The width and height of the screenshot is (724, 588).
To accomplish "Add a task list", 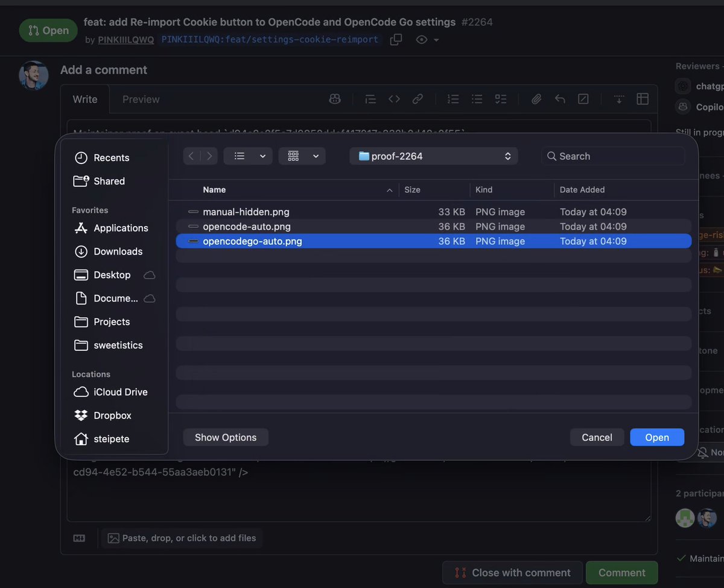I will (500, 99).
